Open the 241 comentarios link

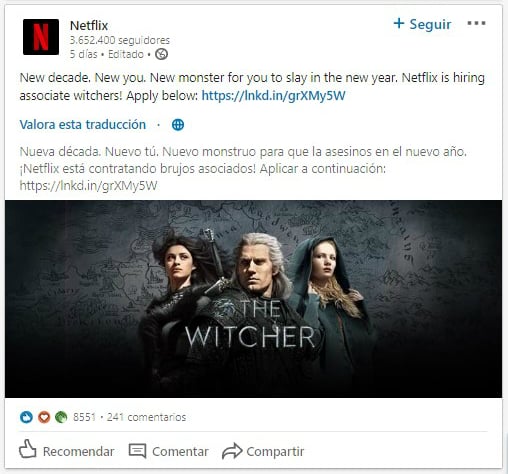(146, 417)
